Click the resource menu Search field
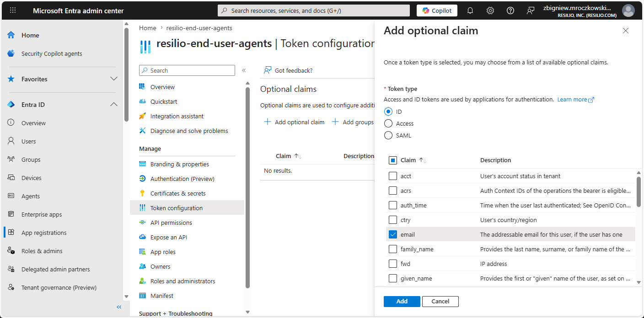644x318 pixels. pyautogui.click(x=187, y=70)
